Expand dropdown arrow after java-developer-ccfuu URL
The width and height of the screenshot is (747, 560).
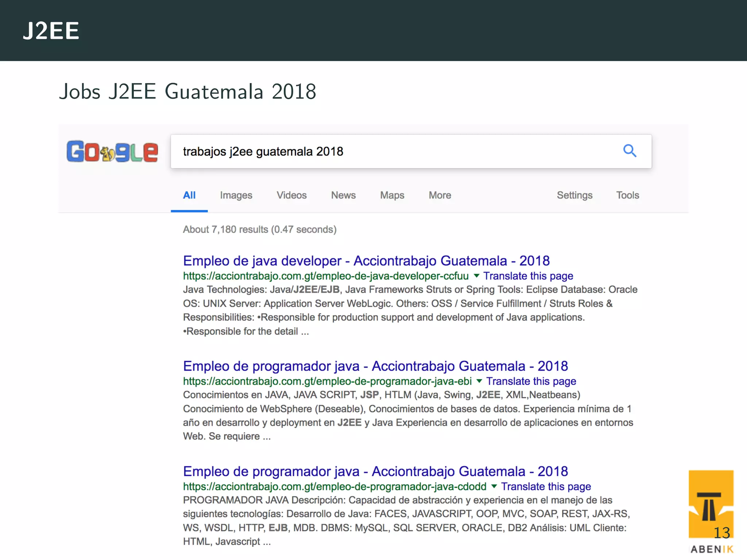coord(476,276)
